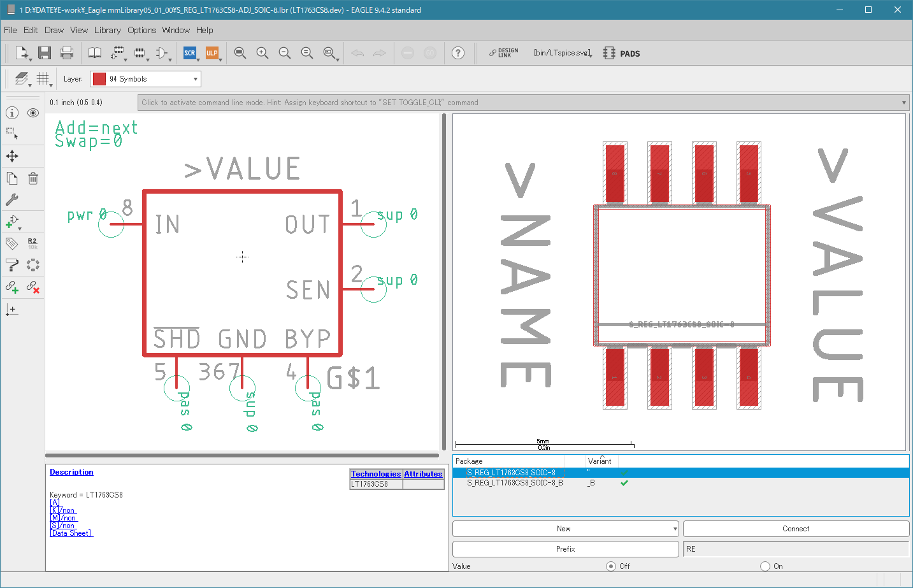Click the Technologies link

376,474
